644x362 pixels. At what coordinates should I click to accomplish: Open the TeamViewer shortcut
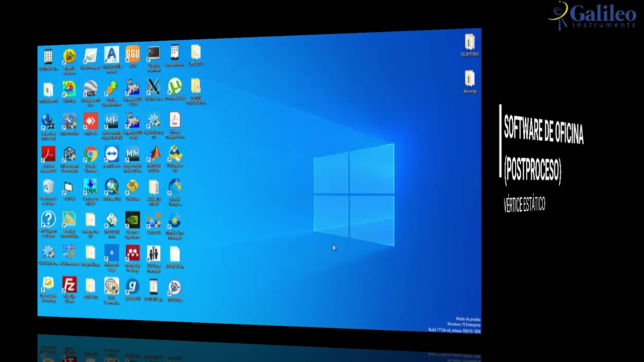tap(111, 157)
